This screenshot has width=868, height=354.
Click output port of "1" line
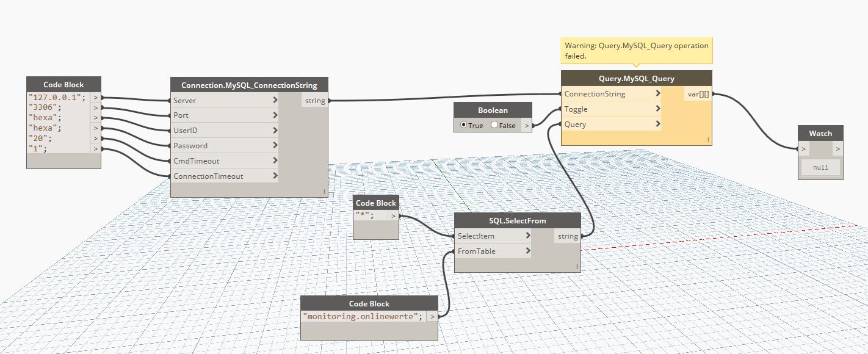coord(96,149)
